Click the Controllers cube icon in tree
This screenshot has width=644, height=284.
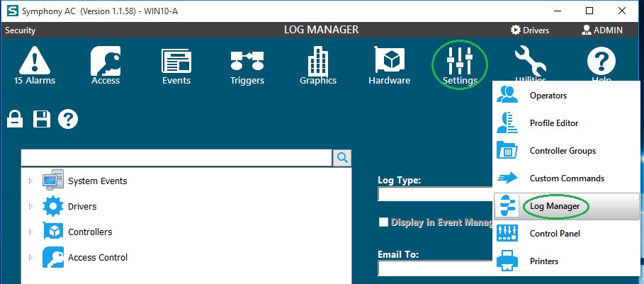point(53,232)
